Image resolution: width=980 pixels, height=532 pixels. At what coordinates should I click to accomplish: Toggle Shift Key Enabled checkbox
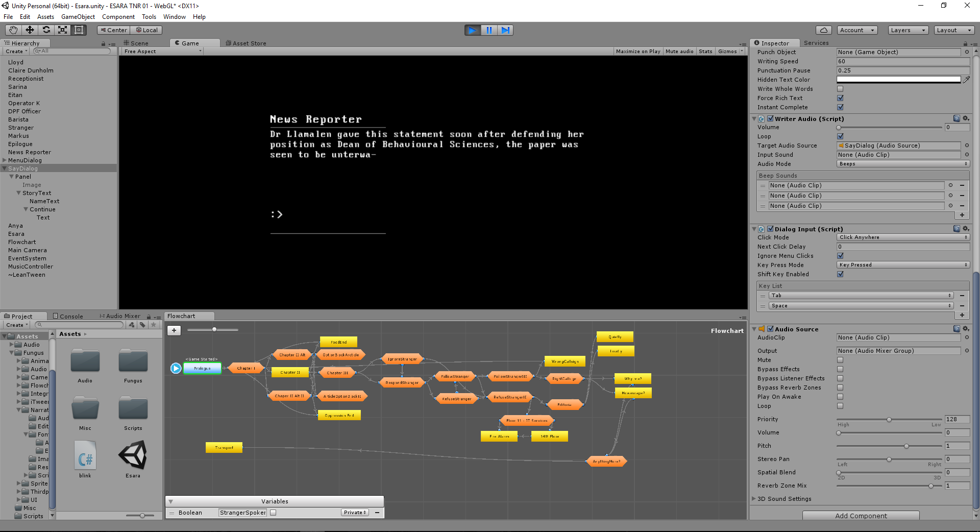840,274
